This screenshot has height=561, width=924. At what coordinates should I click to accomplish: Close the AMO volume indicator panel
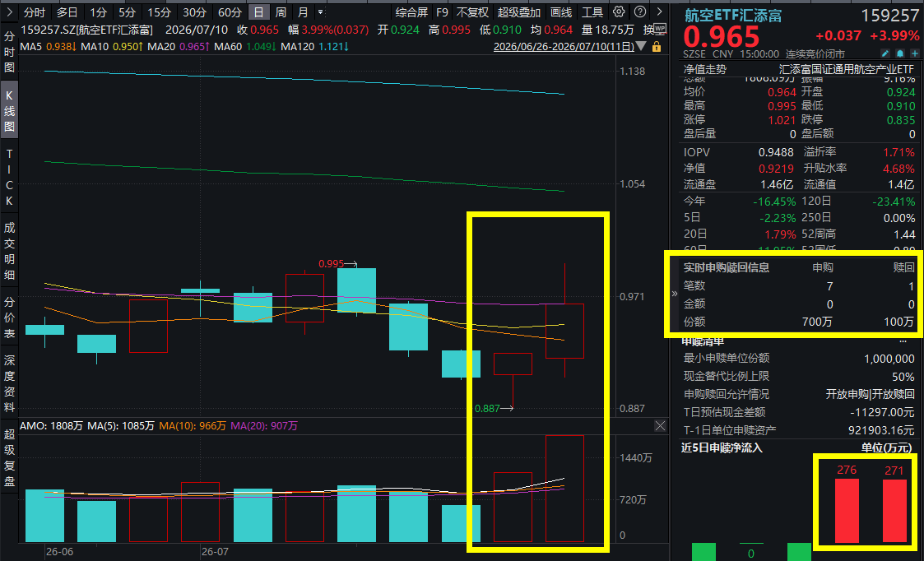[x=660, y=425]
